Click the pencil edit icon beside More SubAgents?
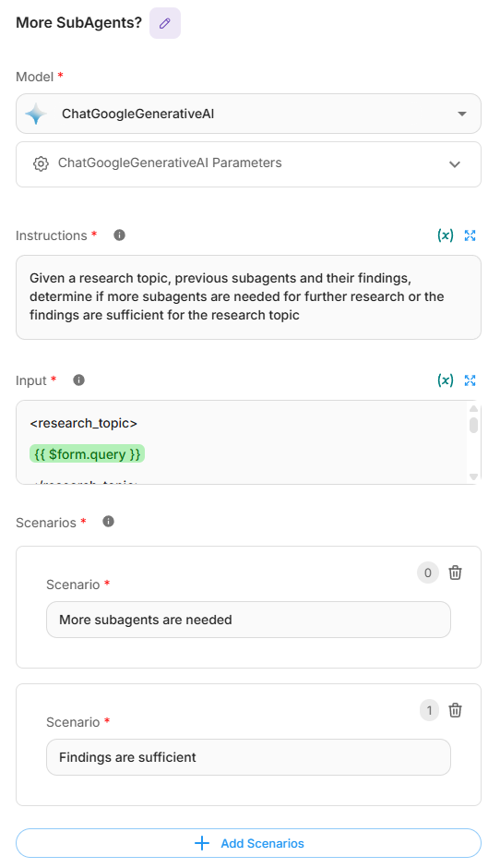The width and height of the screenshot is (500, 868). tap(165, 23)
